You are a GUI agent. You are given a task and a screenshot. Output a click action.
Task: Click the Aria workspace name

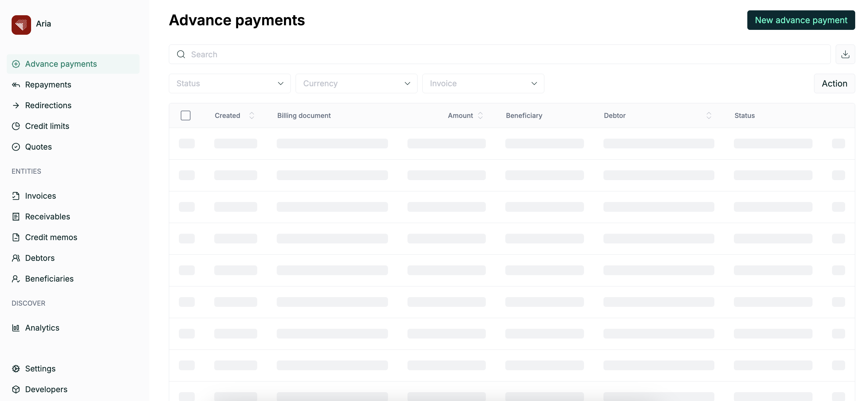[44, 24]
